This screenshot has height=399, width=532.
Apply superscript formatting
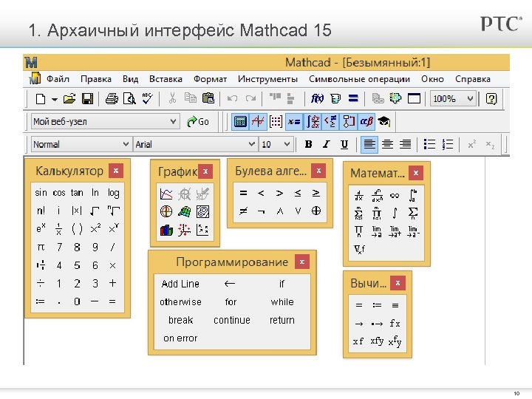(x=471, y=144)
